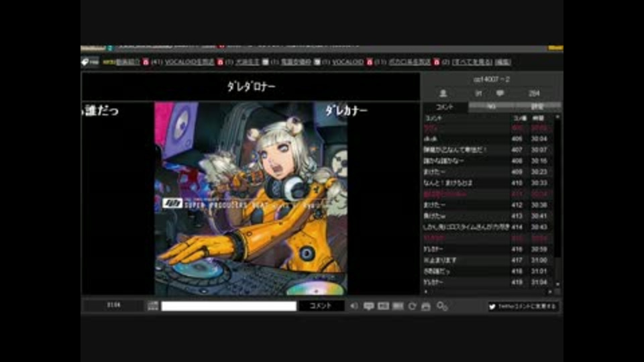Click horizontal scrollbar right arrow in comments
Screen dimensions: 644x362
coord(550,292)
